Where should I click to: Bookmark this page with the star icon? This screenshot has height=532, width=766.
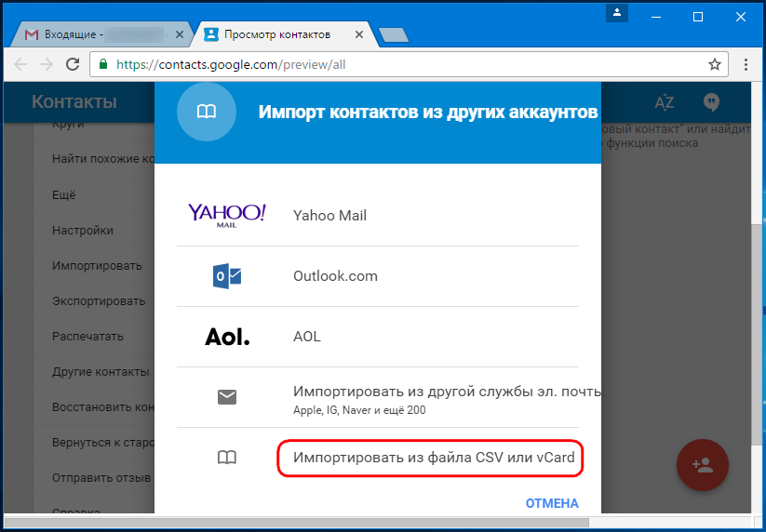[715, 64]
